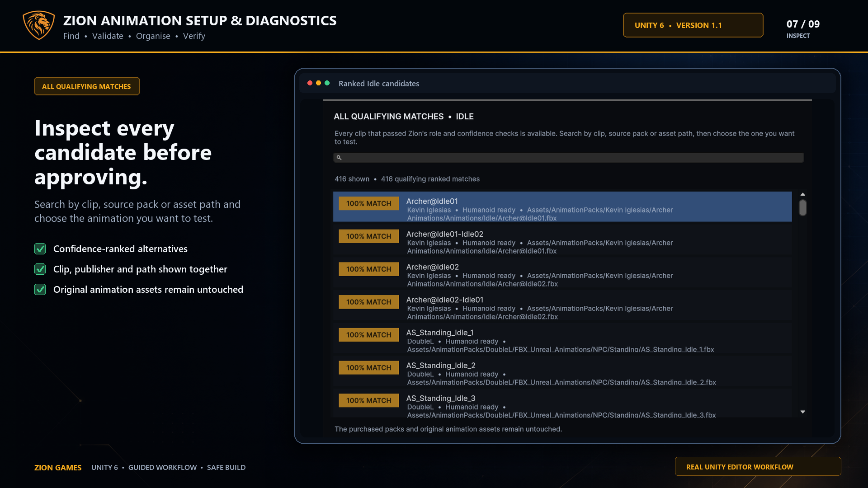Click the 100% MATCH badge for Archer@Idle02
The width and height of the screenshot is (868, 488).
point(369,269)
